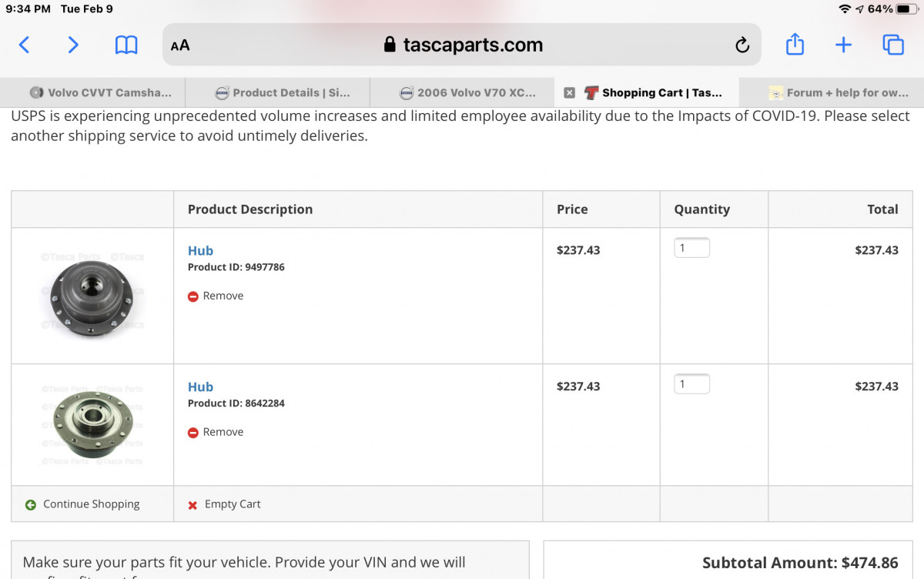Edit quantity field for Hub 8642284
Image resolution: width=924 pixels, height=579 pixels.
(x=691, y=384)
